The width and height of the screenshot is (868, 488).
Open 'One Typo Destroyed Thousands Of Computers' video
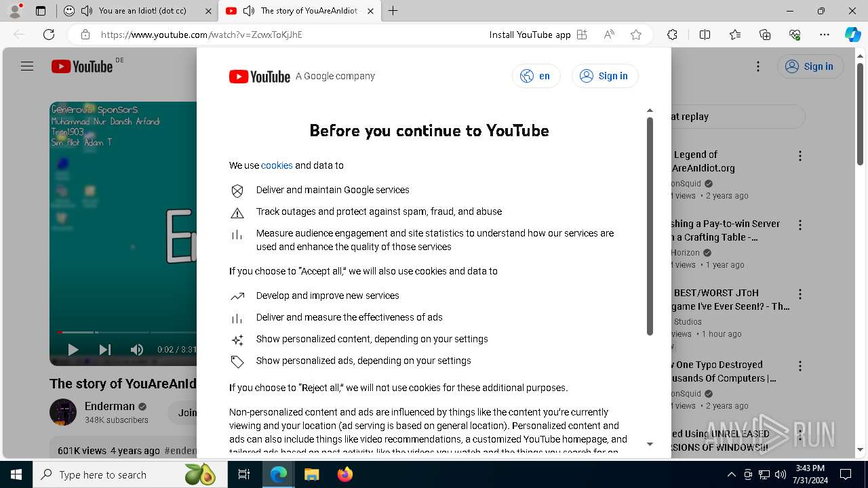click(724, 371)
